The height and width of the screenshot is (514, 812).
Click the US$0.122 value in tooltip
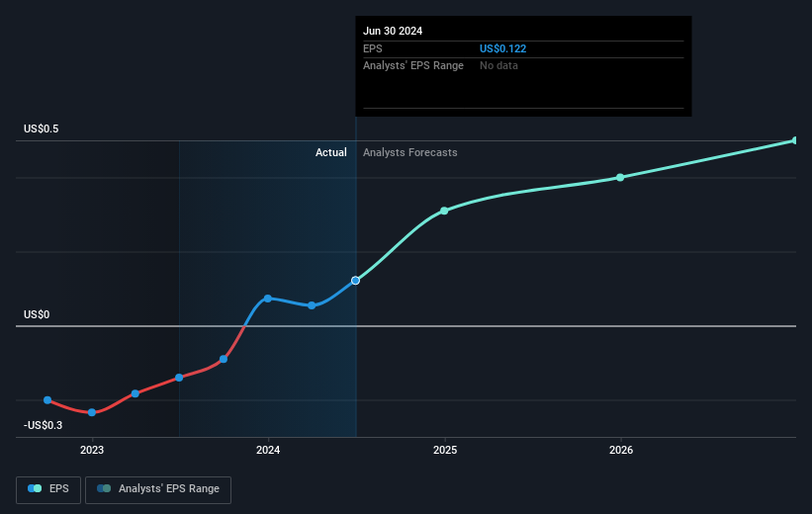pos(502,48)
